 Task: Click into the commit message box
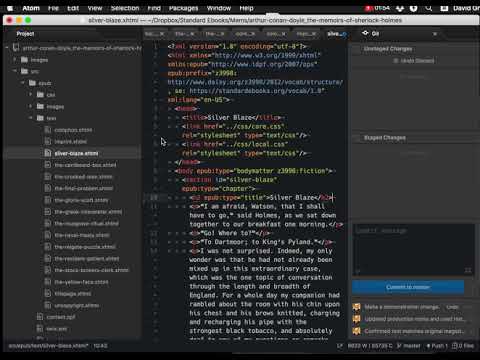pos(413,250)
